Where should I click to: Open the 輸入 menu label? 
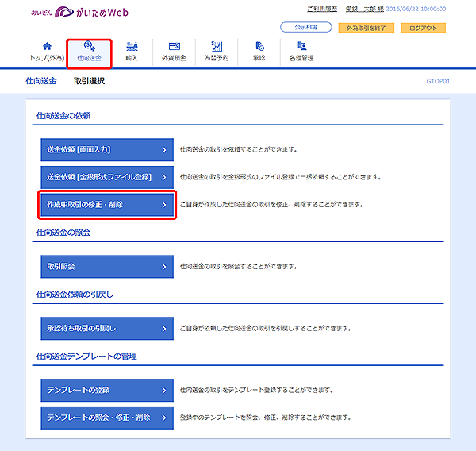pos(132,58)
